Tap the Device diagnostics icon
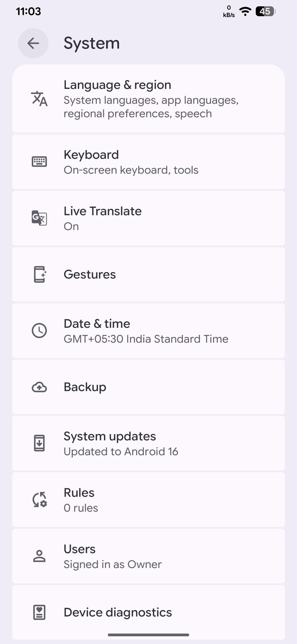The height and width of the screenshot is (644, 297). [39, 612]
